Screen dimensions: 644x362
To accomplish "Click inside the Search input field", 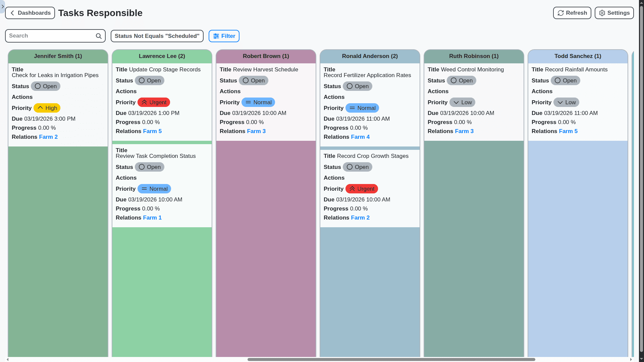I will (50, 36).
